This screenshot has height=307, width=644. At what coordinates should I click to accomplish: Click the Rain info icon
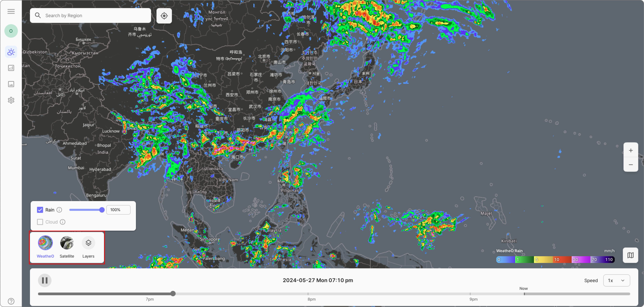point(59,210)
